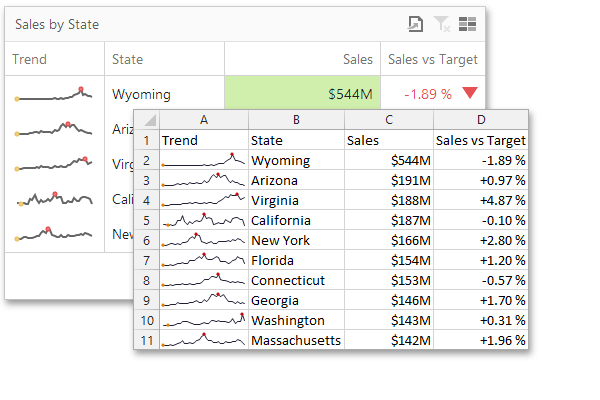Click the Export To icon in Sales by State header
This screenshot has height=400, width=600.
tap(415, 24)
